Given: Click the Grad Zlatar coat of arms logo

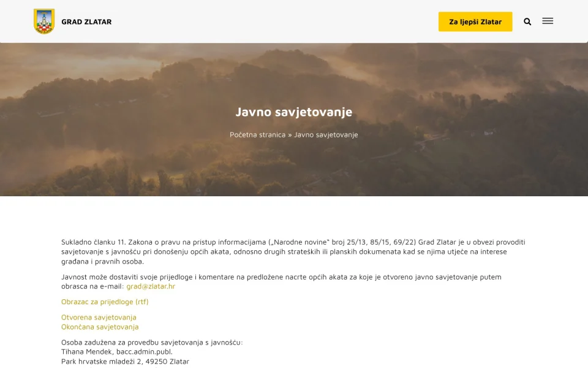Looking at the screenshot, I should click(44, 21).
